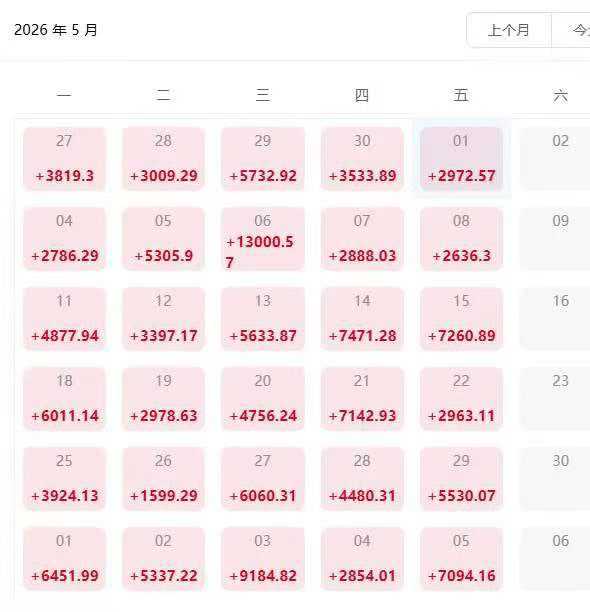Open day 15 cell showing +7260.89

tap(461, 319)
